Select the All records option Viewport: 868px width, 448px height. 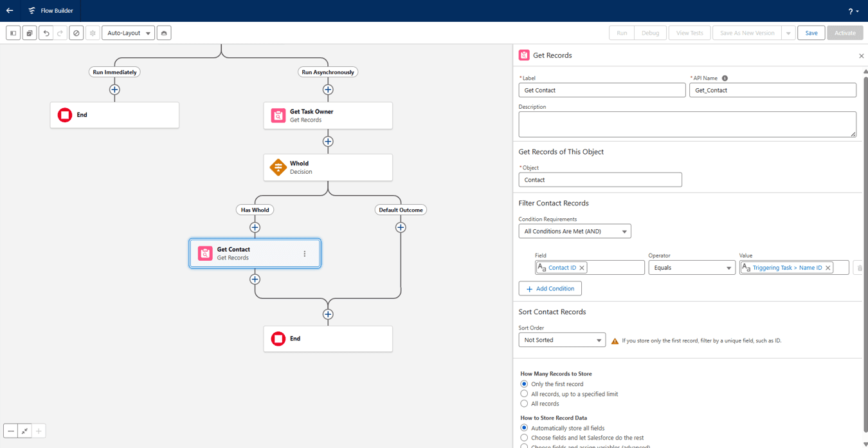pos(524,404)
